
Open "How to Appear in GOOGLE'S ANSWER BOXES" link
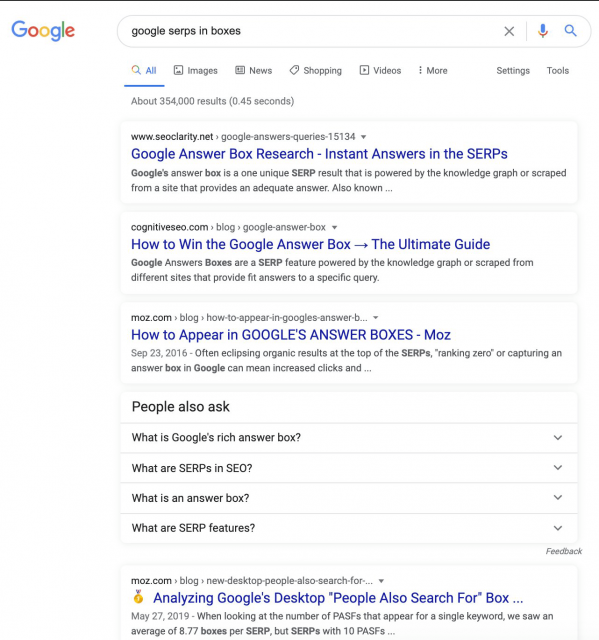click(291, 335)
